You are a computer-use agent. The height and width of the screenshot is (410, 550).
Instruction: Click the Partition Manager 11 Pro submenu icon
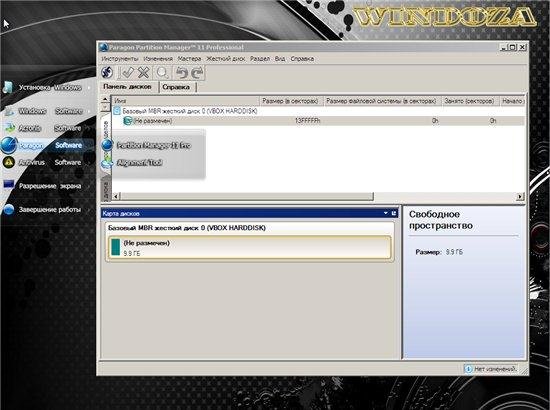tap(107, 145)
